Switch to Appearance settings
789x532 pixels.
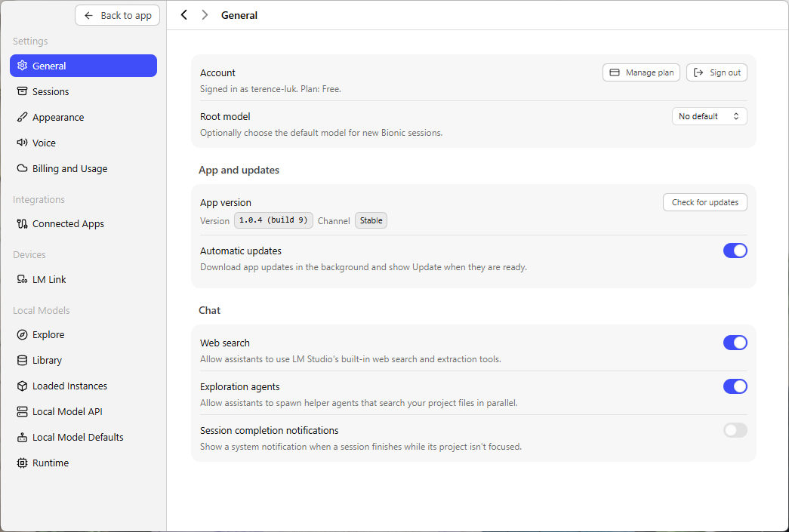(84, 117)
